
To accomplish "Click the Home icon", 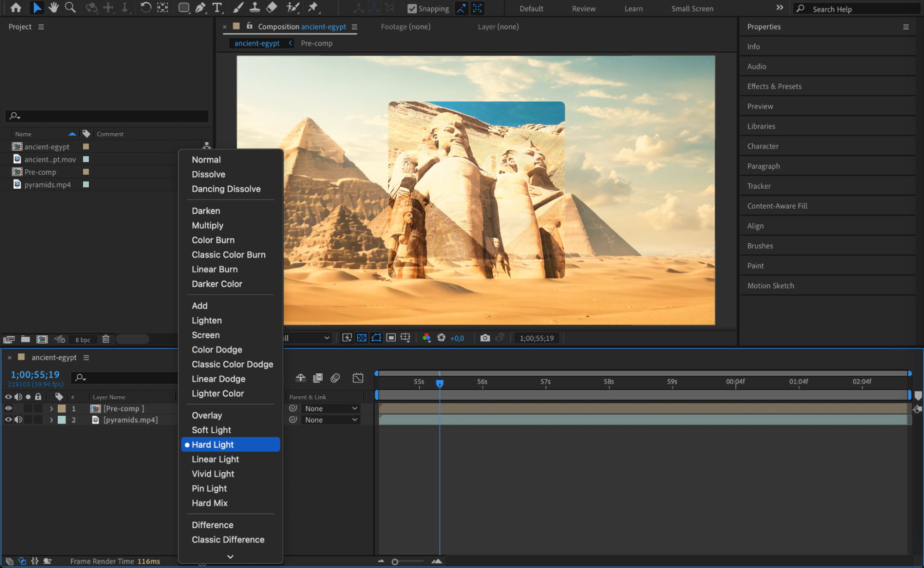I will [16, 7].
